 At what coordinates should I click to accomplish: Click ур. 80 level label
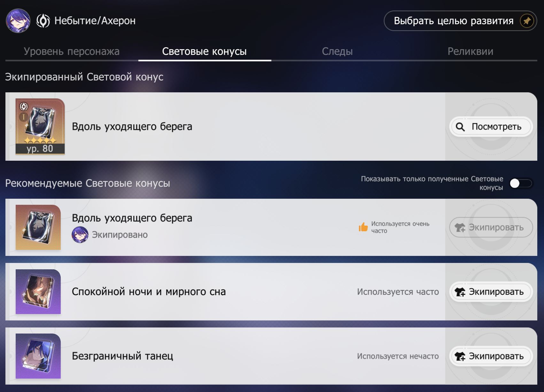click(40, 149)
